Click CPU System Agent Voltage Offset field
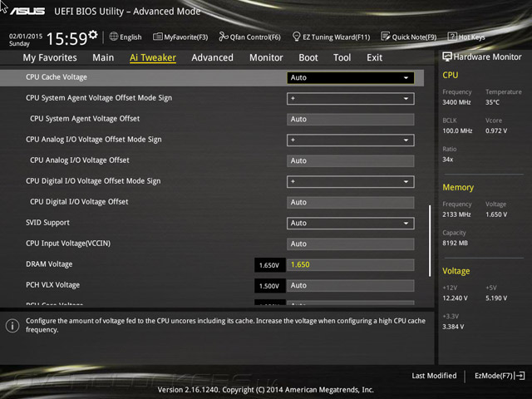The image size is (532, 399). click(351, 120)
